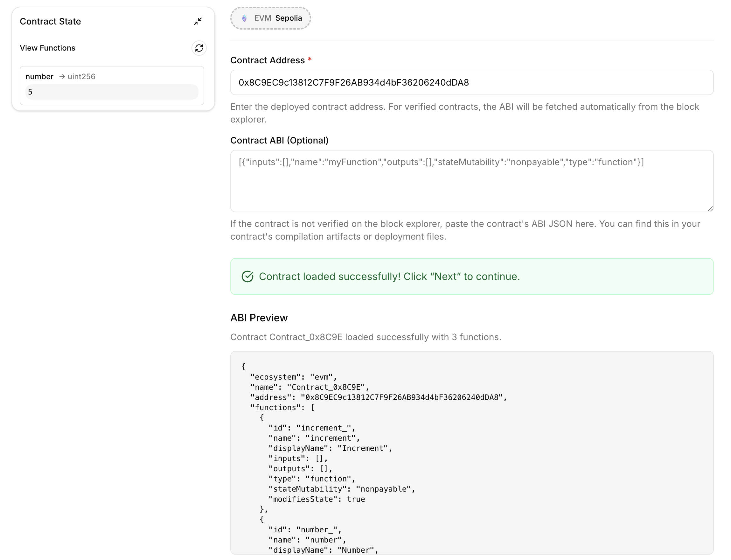Select the EVM Sepolia network badge
This screenshot has height=560, width=731.
tap(270, 18)
